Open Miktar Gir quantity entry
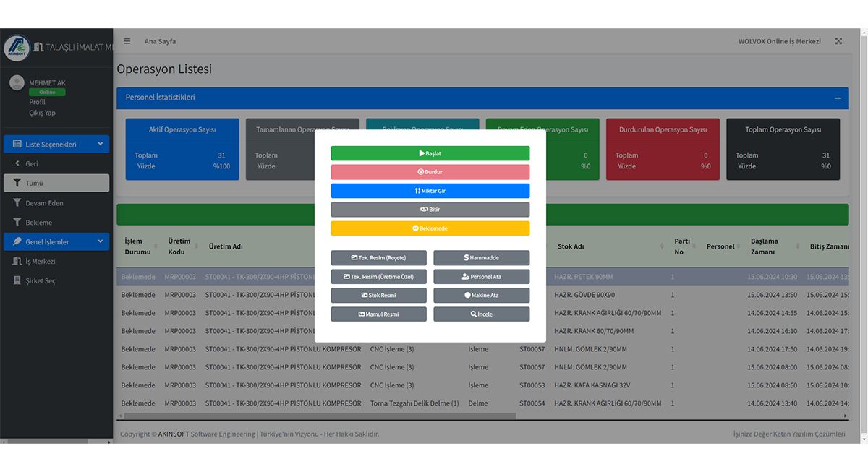The width and height of the screenshot is (868, 472). click(x=430, y=191)
